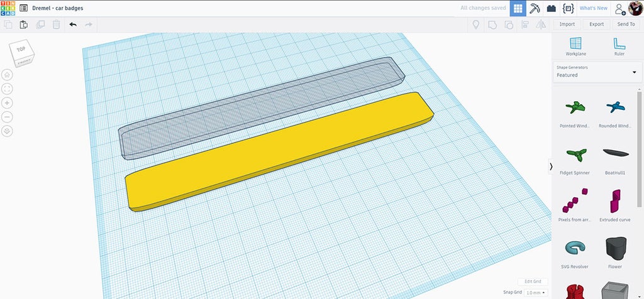Click the Edit Grid button
This screenshot has height=299, width=644.
pyautogui.click(x=533, y=281)
